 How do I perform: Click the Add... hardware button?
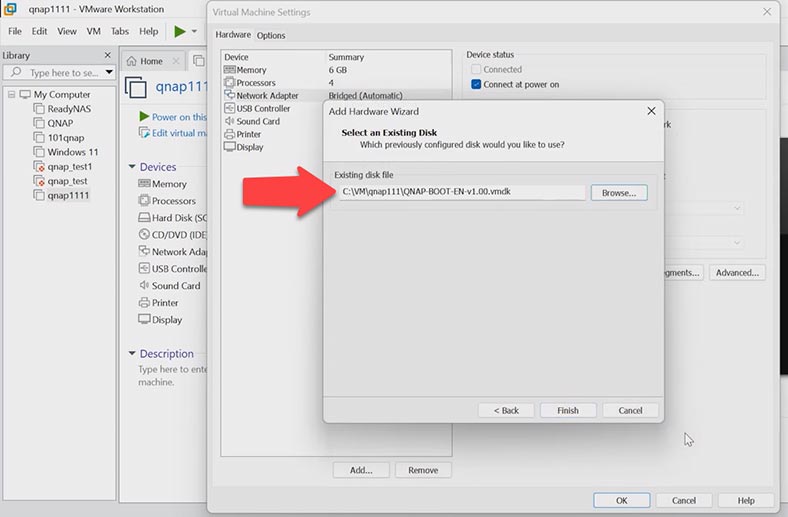361,470
